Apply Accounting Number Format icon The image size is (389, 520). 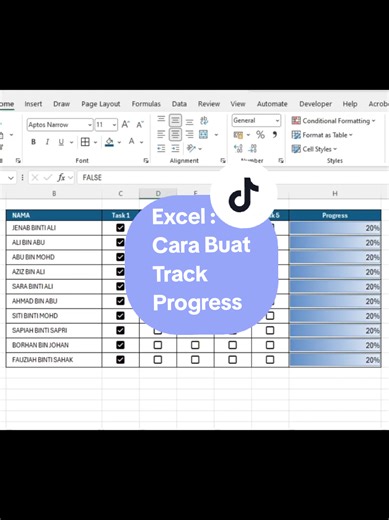238,135
